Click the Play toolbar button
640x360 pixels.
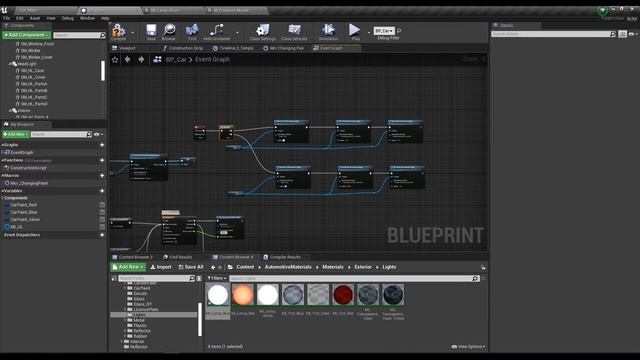coord(355,31)
